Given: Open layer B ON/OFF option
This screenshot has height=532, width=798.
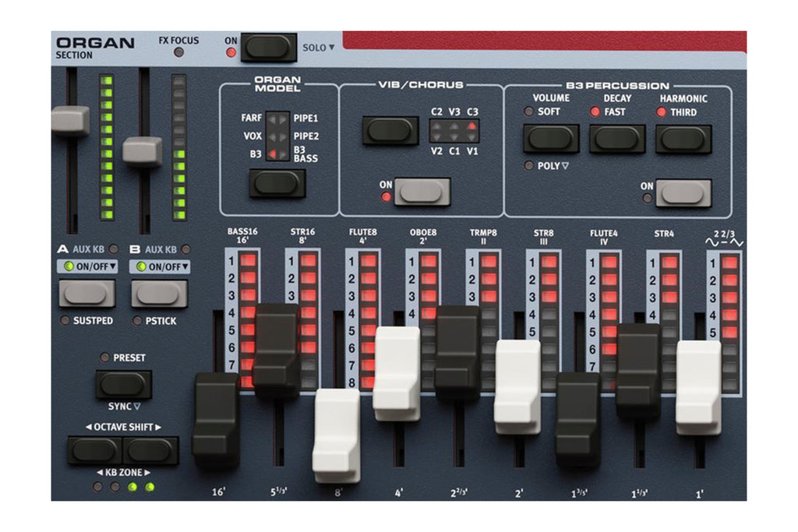Looking at the screenshot, I should click(160, 266).
